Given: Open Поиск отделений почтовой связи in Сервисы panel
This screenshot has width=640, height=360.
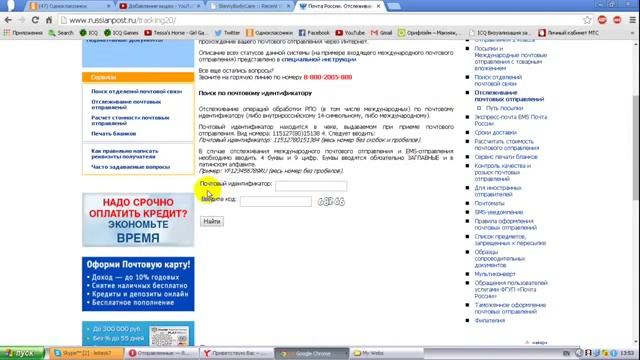Looking at the screenshot, I should [x=136, y=91].
